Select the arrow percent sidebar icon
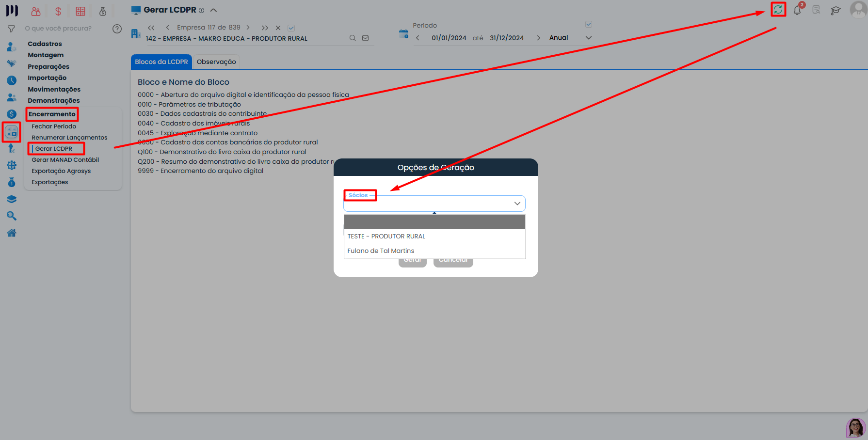The width and height of the screenshot is (868, 440). tap(12, 148)
